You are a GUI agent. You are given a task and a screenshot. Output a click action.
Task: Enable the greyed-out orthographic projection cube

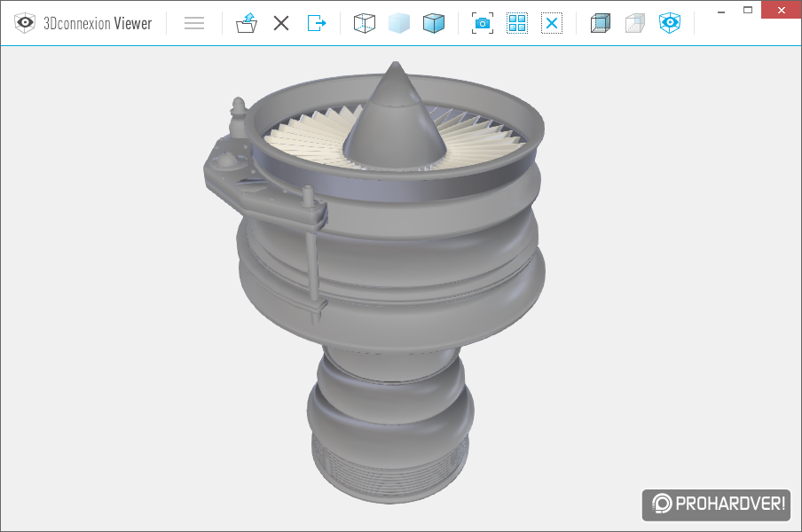[x=634, y=23]
